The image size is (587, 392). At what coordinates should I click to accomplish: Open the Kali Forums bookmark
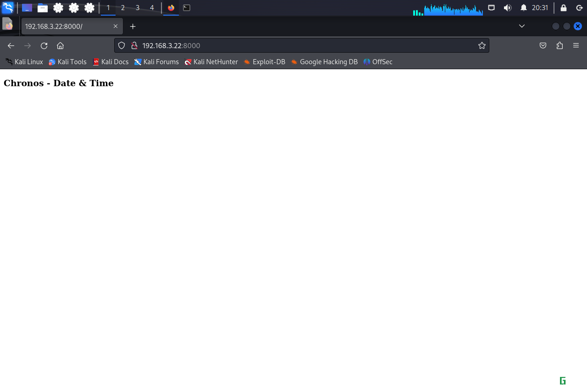(x=156, y=62)
